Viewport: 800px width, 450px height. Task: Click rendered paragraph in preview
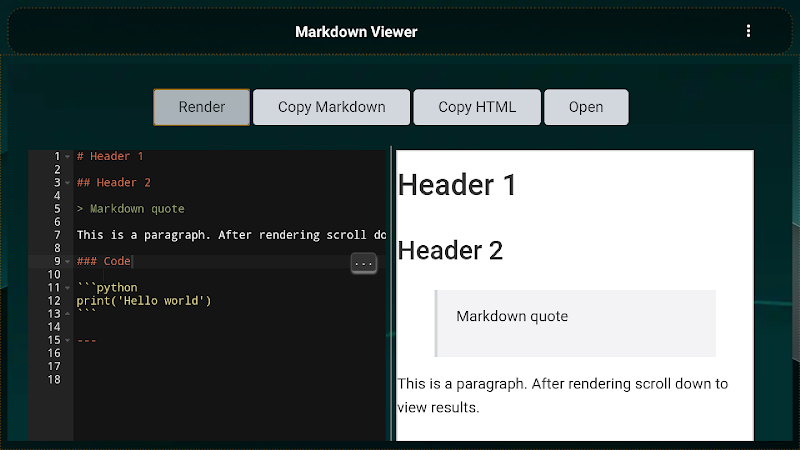563,395
